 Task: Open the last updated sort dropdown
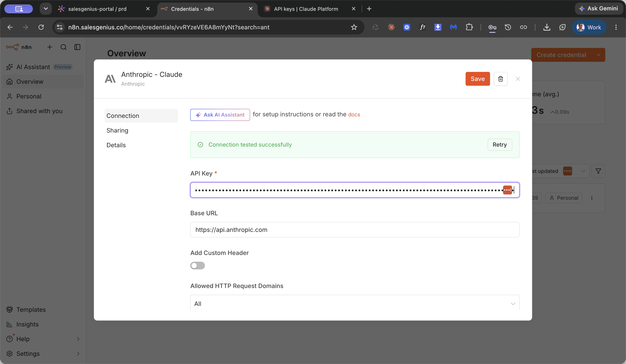[583, 171]
